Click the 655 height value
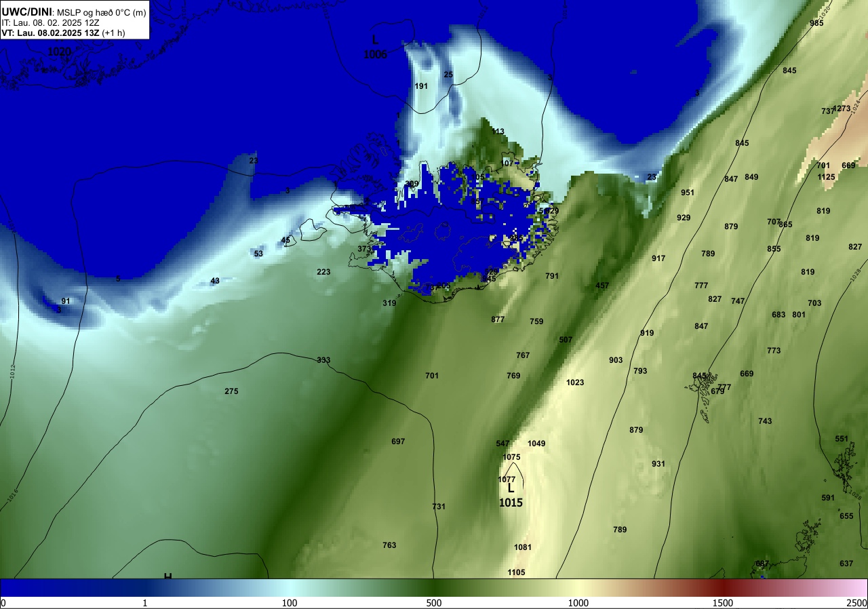868x609 pixels. pyautogui.click(x=846, y=516)
